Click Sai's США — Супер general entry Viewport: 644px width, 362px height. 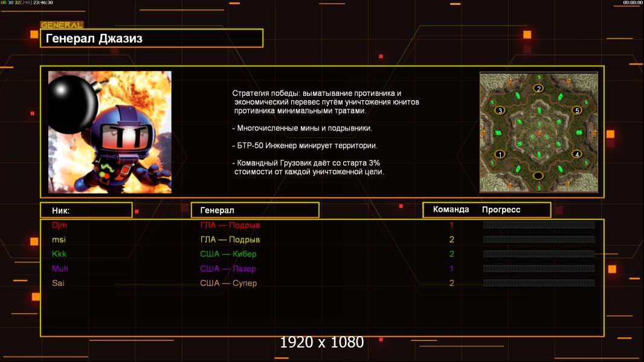click(x=228, y=283)
